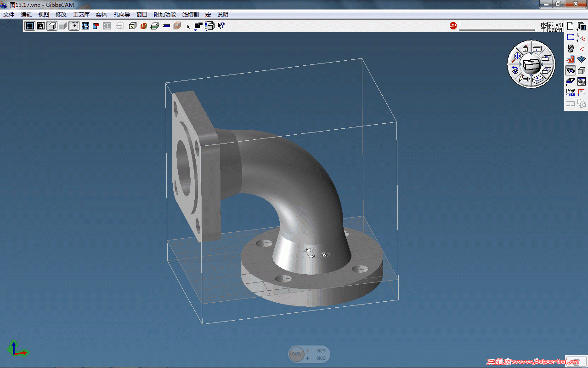Open the milling tool palette icon

(x=570, y=48)
